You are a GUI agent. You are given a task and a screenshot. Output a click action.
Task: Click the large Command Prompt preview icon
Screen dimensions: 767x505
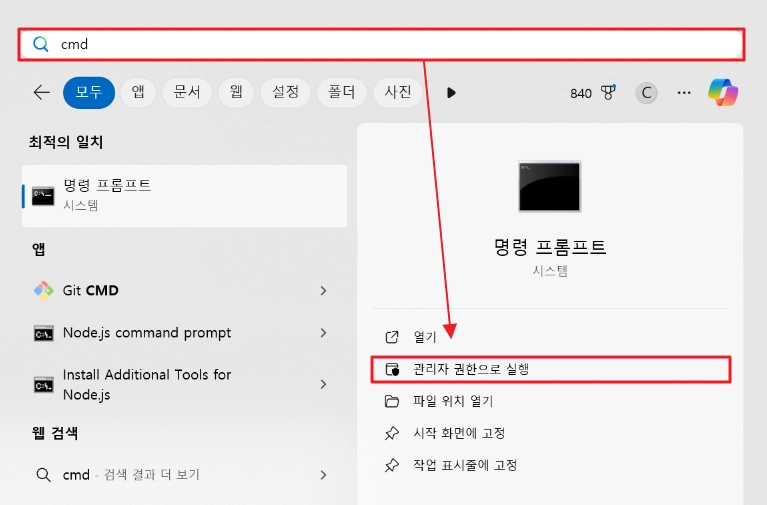click(549, 186)
